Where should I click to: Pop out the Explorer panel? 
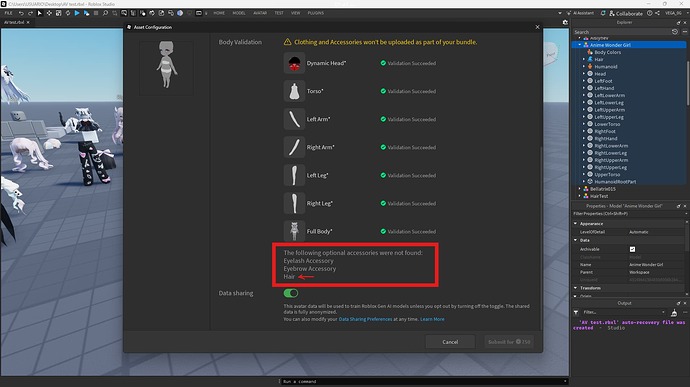pyautogui.click(x=679, y=22)
